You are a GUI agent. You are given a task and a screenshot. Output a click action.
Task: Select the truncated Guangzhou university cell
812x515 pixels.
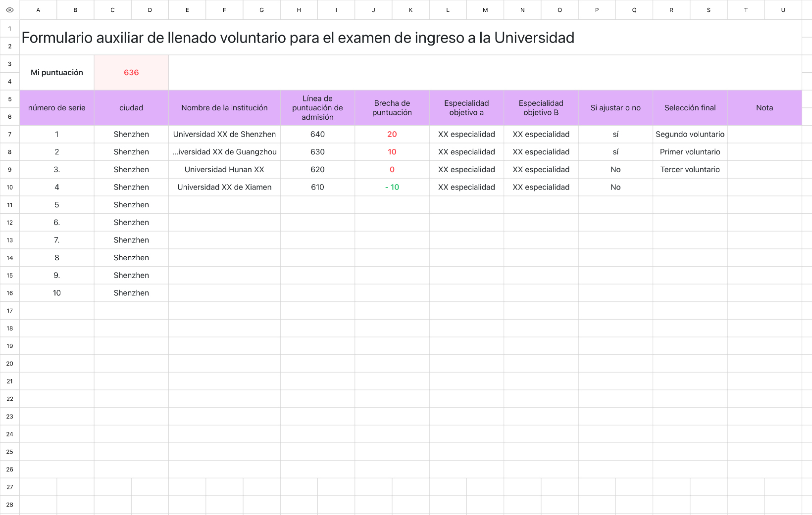(x=224, y=152)
